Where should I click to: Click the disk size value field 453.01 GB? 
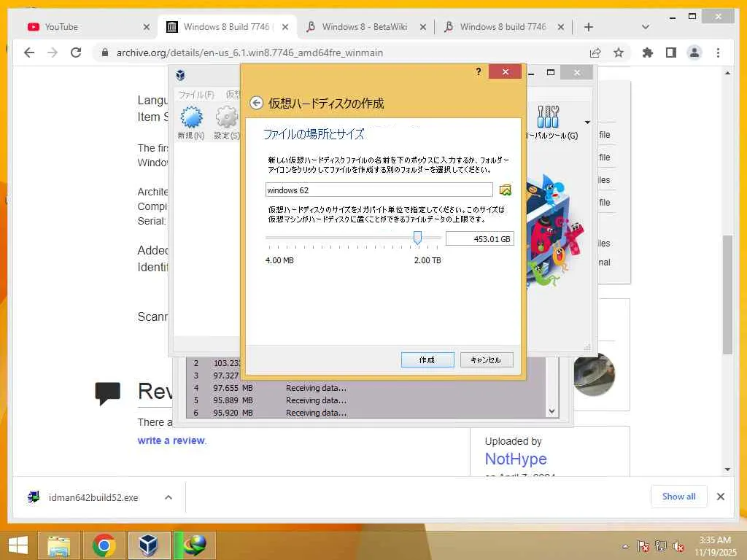coord(479,239)
